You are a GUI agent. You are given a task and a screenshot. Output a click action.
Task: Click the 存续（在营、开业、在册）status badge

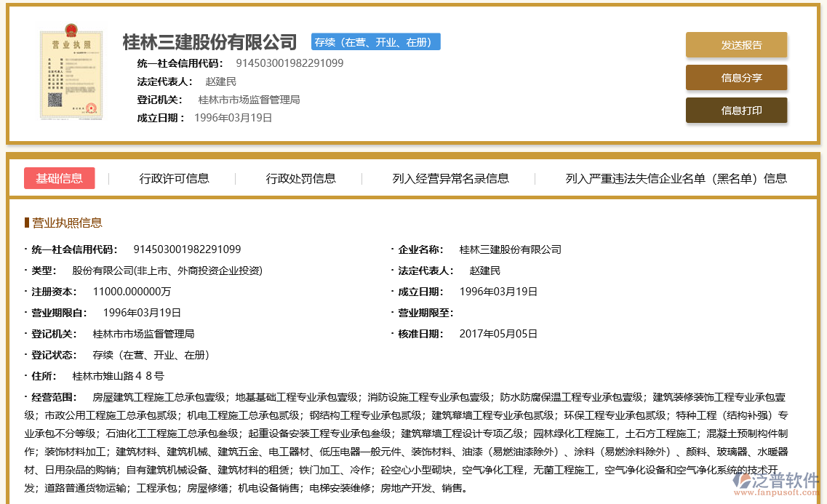tap(375, 41)
